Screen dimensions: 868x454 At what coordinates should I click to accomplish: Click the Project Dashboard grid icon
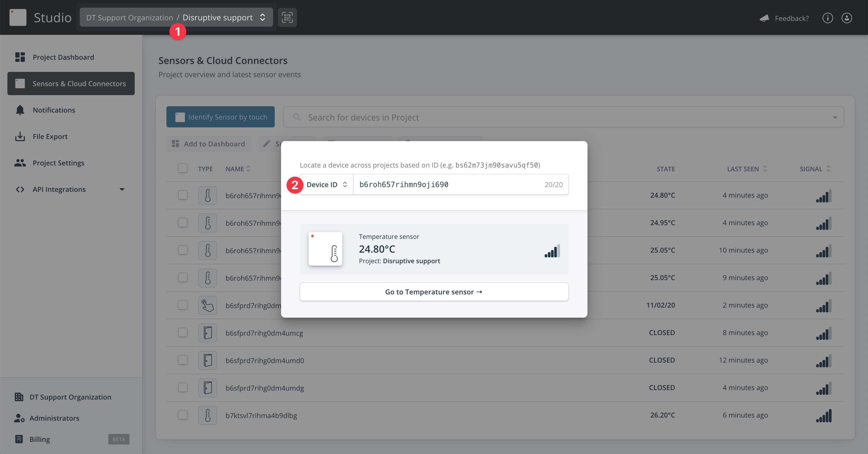click(20, 57)
